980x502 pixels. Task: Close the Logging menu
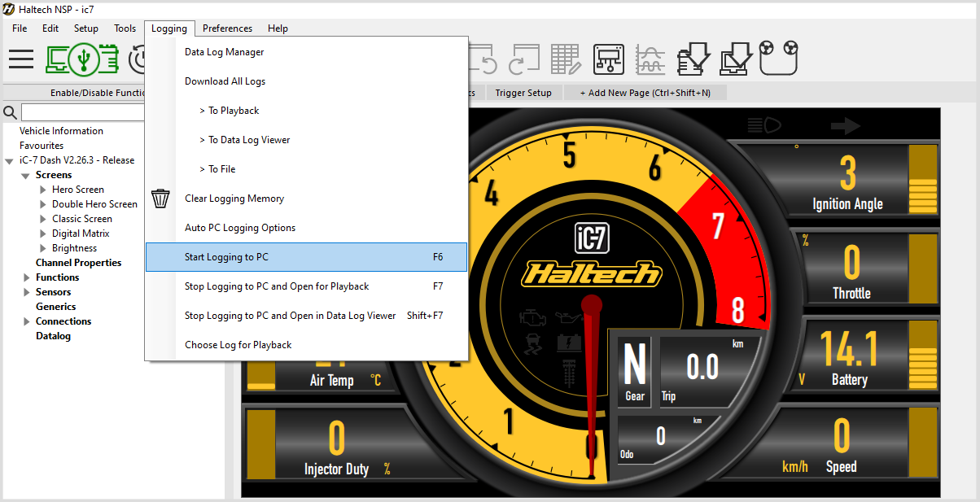click(169, 28)
